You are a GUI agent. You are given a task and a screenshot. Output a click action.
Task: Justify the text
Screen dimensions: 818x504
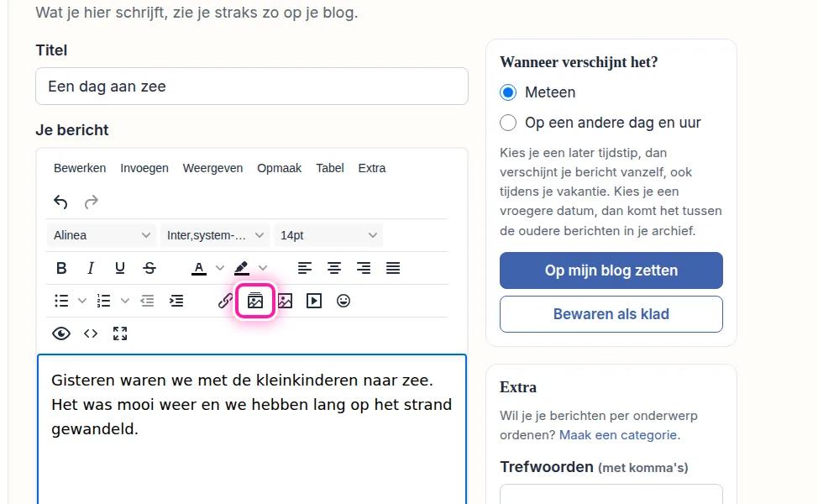(393, 268)
